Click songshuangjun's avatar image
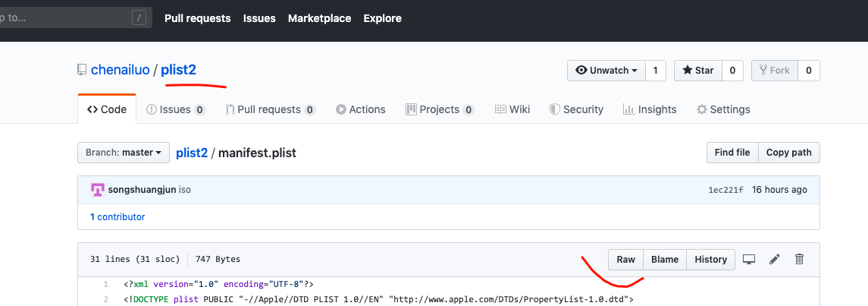This screenshot has width=868, height=306. 97,190
